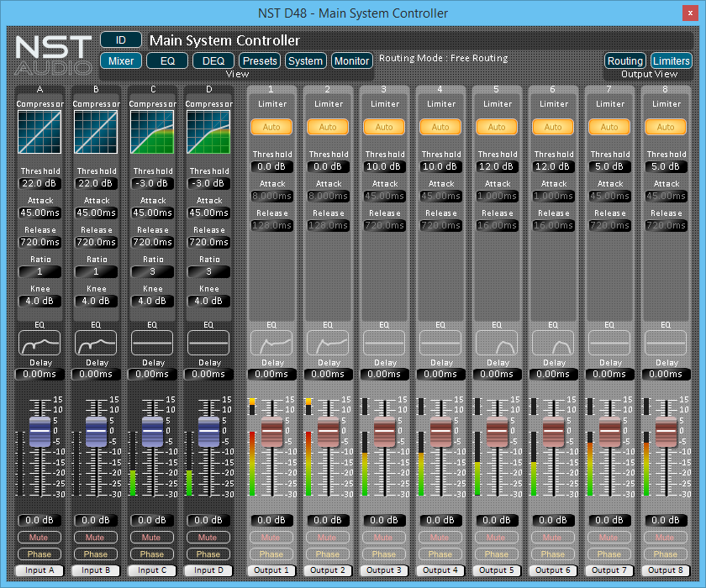Open the EQ graph icon for channel B
Image resolution: width=706 pixels, height=588 pixels.
(95, 342)
